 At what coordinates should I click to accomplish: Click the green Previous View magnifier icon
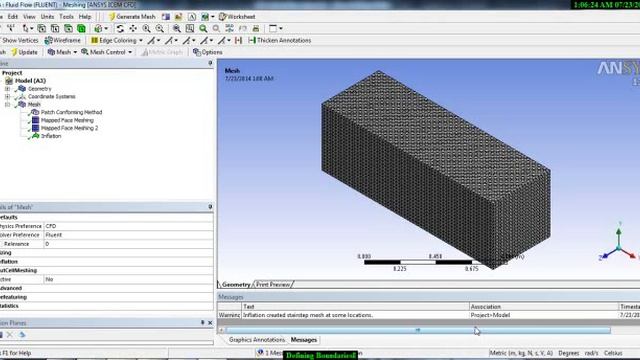coord(203,29)
